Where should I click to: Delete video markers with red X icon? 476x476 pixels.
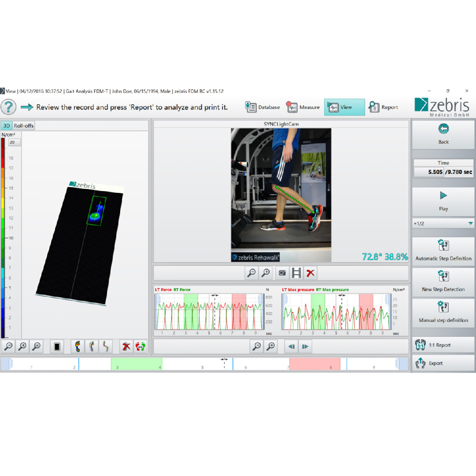(x=310, y=273)
